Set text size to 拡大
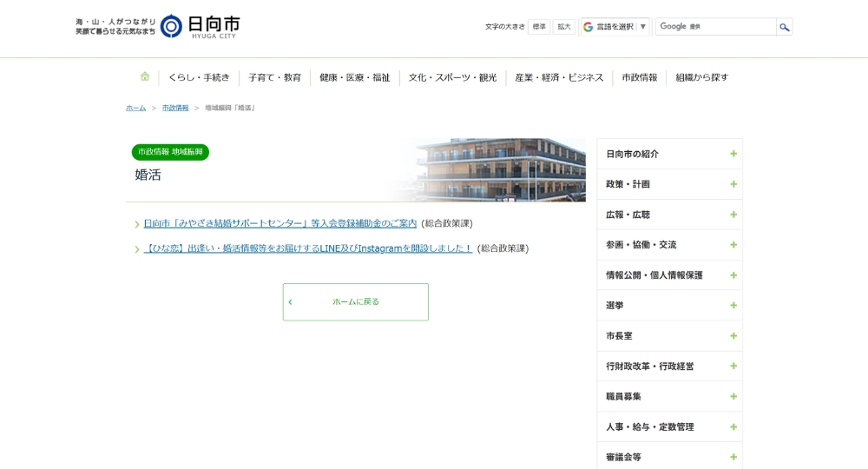 (x=564, y=27)
